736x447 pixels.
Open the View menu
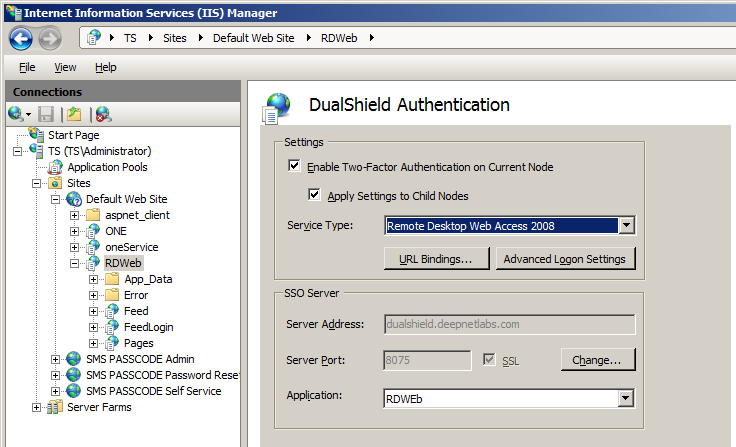[65, 67]
